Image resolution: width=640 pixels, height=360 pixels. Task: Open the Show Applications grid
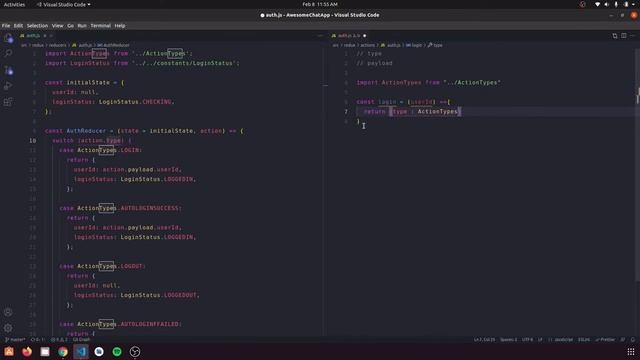(x=631, y=351)
